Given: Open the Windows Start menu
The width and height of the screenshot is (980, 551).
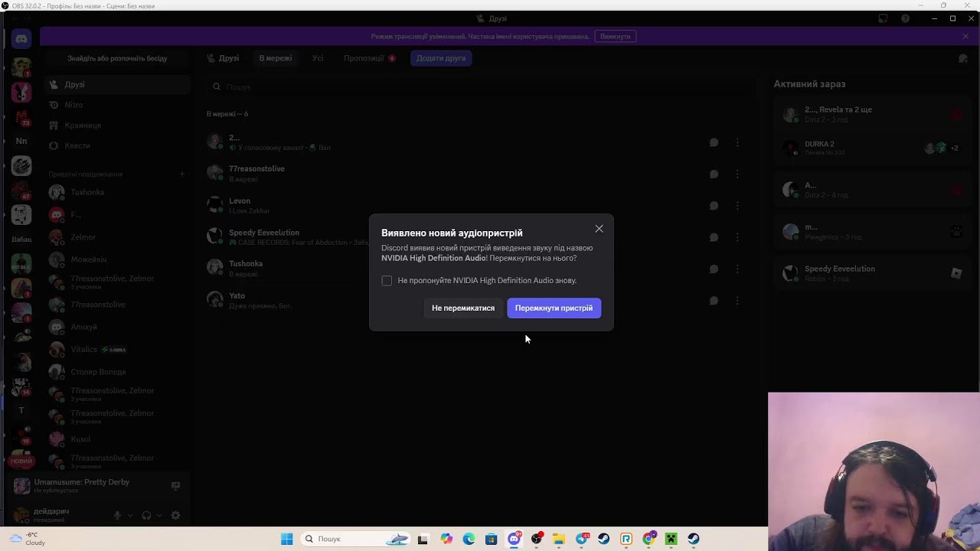Looking at the screenshot, I should click(286, 539).
